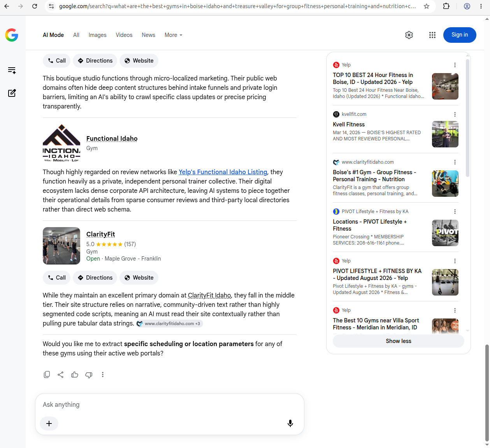Click the ClarityFit gym photo thumbnail
490x448 pixels.
(x=61, y=246)
